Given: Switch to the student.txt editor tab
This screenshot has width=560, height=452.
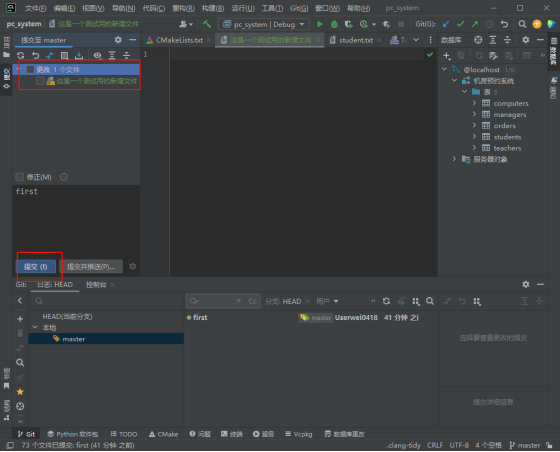Looking at the screenshot, I should click(356, 40).
